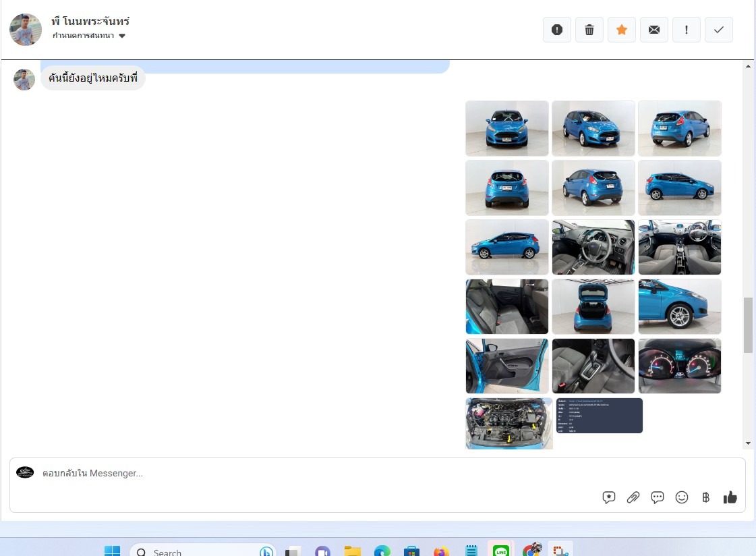
Task: Attach a file with the paperclip icon
Action: [633, 497]
